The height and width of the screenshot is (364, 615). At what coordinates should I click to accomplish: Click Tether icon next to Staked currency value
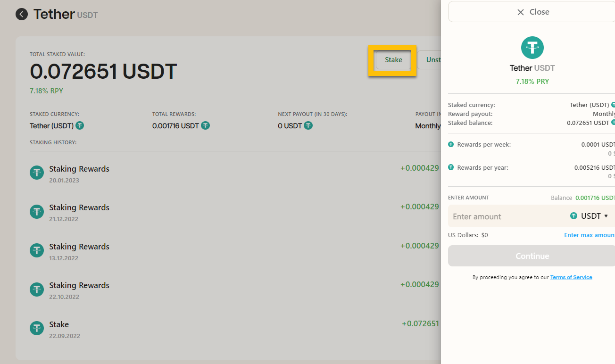pyautogui.click(x=80, y=126)
